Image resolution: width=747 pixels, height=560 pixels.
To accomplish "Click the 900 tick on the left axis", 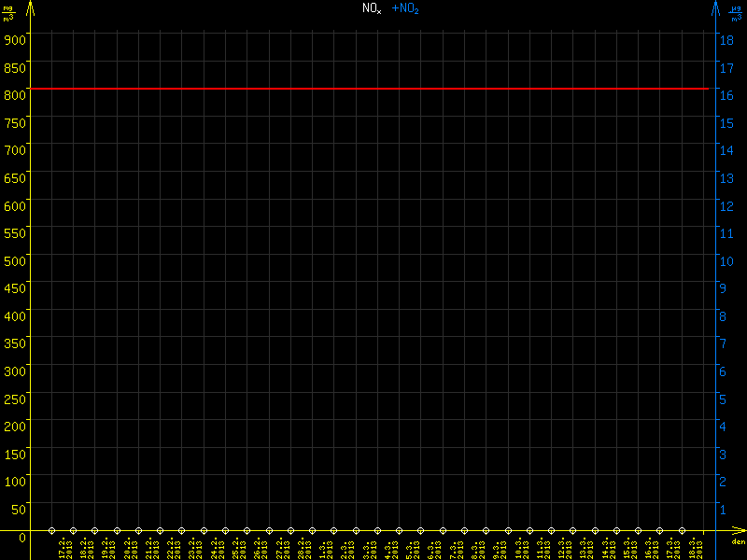I will click(15, 39).
